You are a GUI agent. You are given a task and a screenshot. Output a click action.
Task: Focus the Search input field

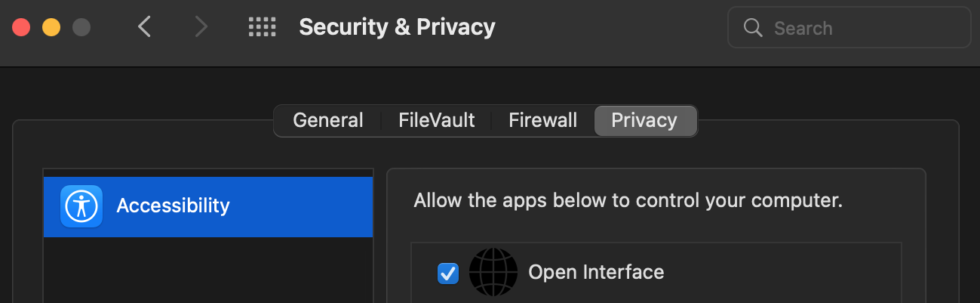pos(849,28)
